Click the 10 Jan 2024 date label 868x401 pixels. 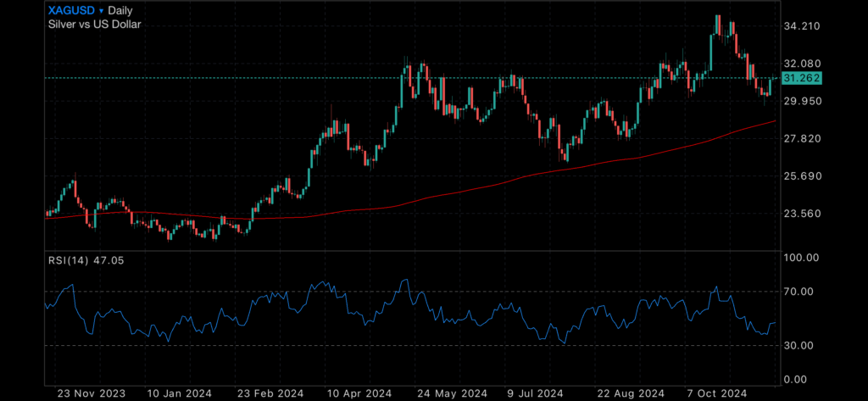(179, 394)
